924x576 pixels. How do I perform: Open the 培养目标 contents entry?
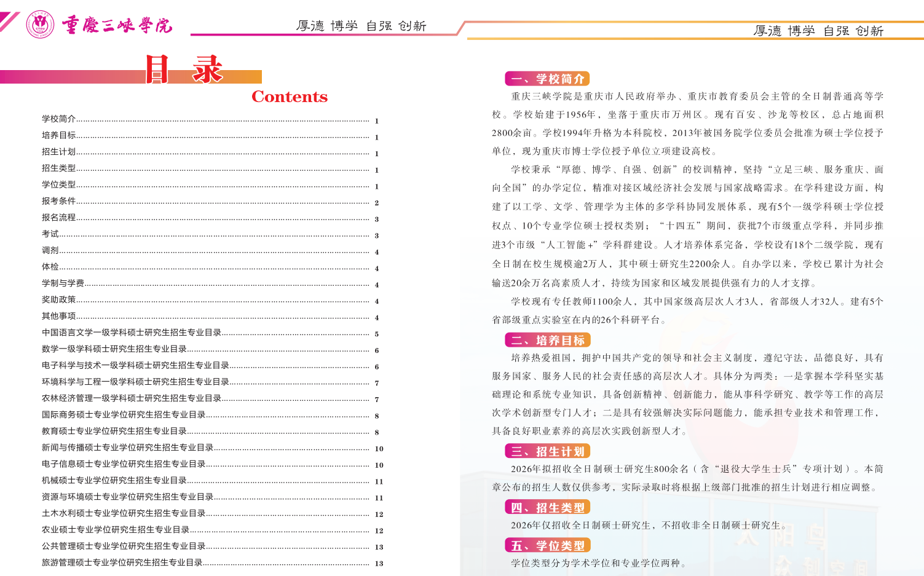[211, 136]
